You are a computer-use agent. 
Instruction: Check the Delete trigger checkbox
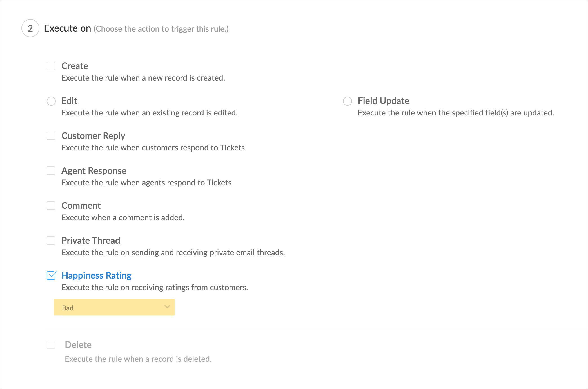51,345
